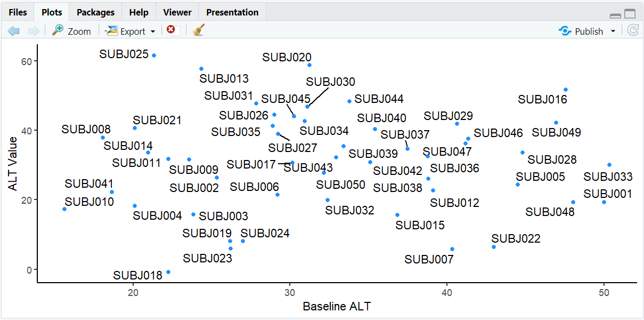Screen dimensions: 644x320
Task: Expand the Publish options arrow
Action: pos(613,31)
